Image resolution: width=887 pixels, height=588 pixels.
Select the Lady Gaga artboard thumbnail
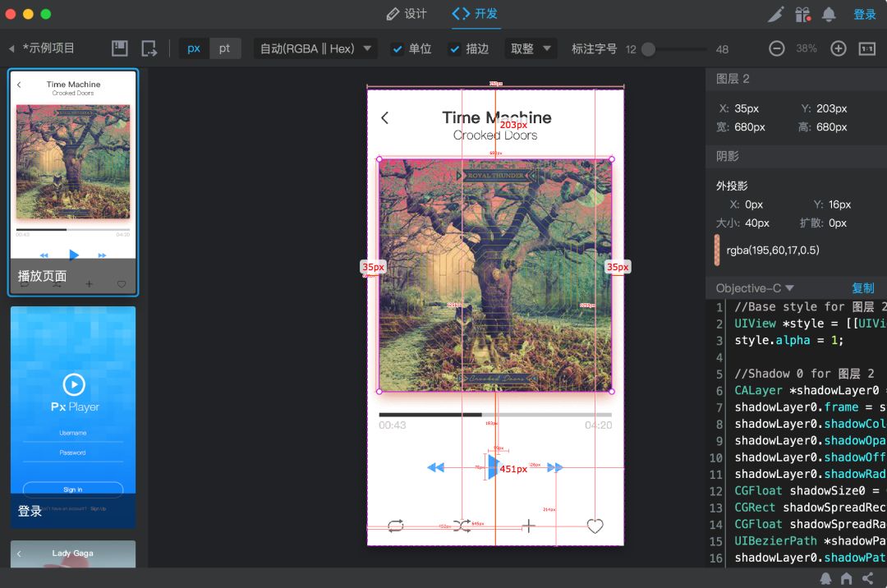coord(73,554)
